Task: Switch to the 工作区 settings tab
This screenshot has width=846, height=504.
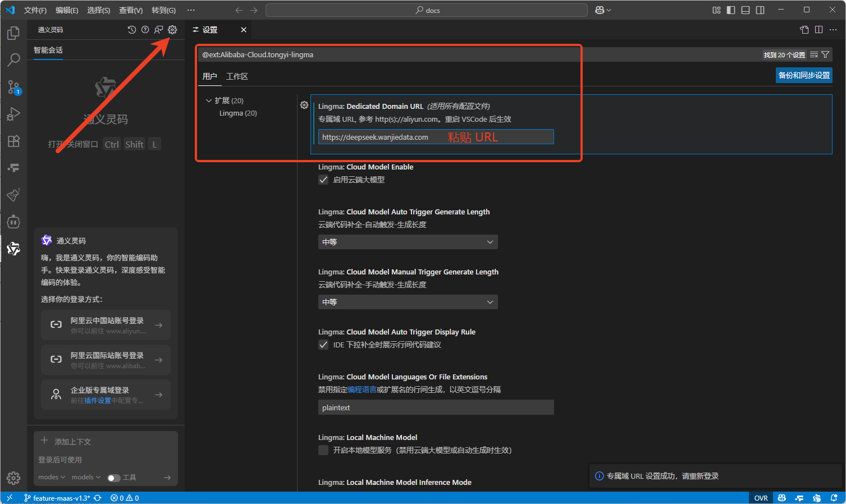Action: click(x=237, y=76)
